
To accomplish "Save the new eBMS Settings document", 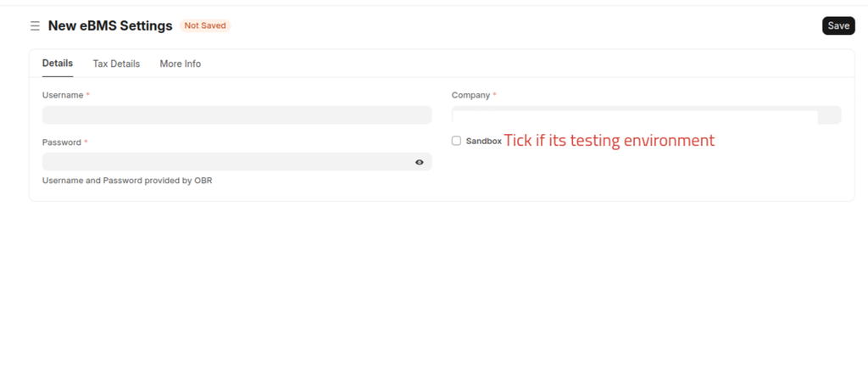I will coord(838,25).
